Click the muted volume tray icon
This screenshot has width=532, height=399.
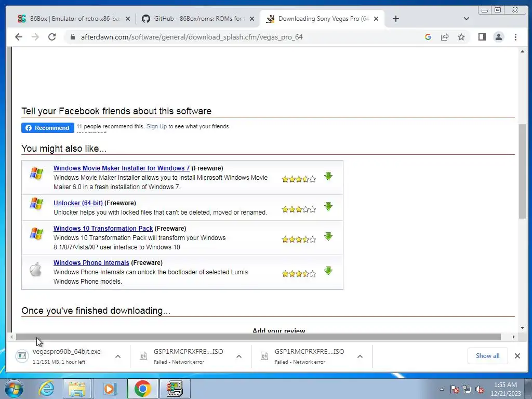480,389
